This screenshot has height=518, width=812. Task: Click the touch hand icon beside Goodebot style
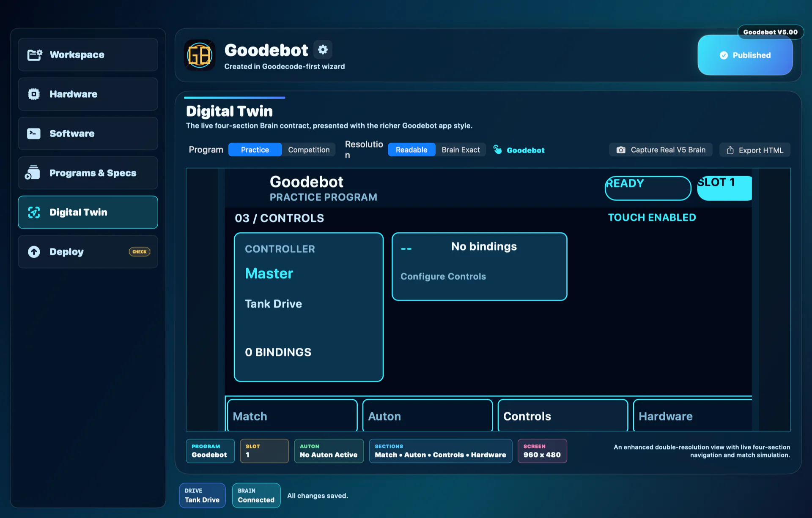[498, 150]
